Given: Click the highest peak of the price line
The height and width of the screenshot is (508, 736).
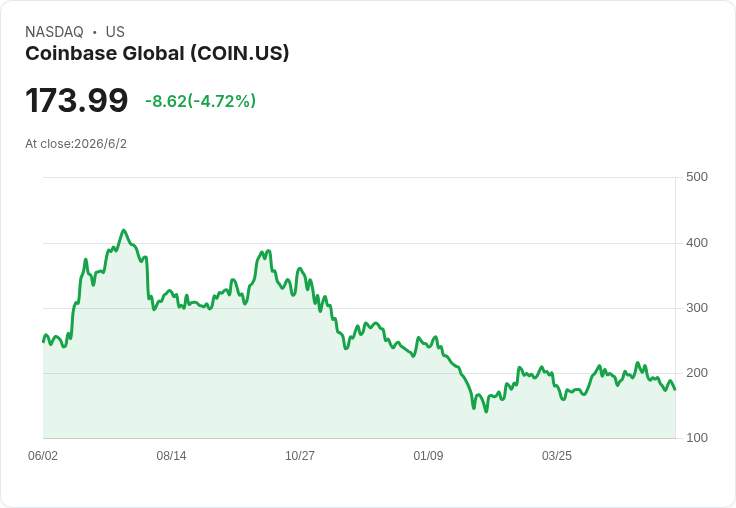Looking at the screenshot, I should 123,230.
